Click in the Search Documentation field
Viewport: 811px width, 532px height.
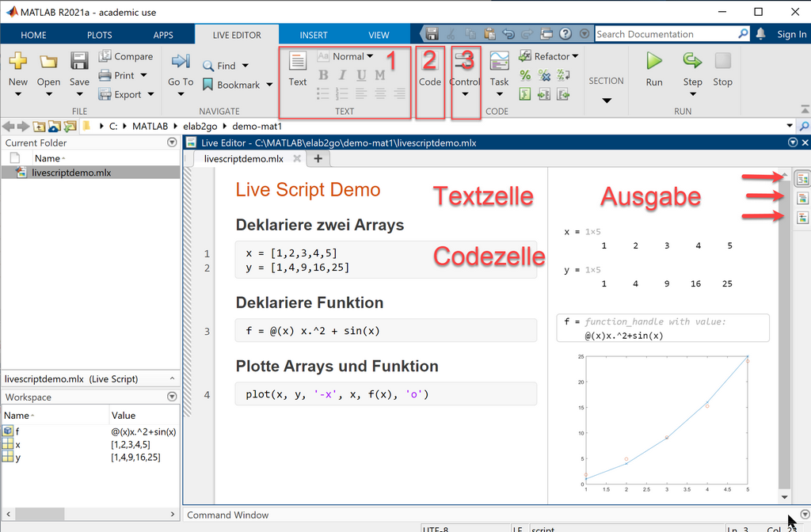click(x=664, y=34)
